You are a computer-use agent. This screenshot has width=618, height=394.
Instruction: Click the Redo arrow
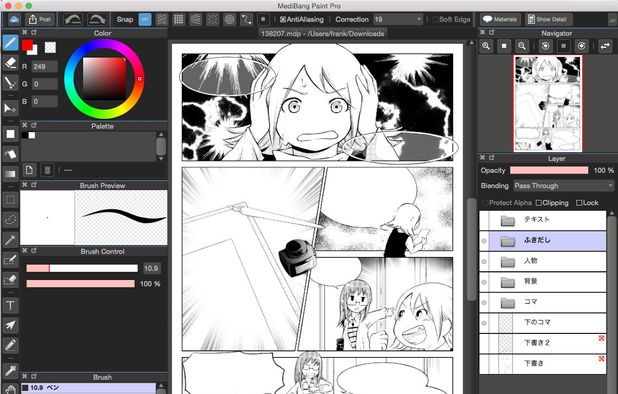(97, 19)
